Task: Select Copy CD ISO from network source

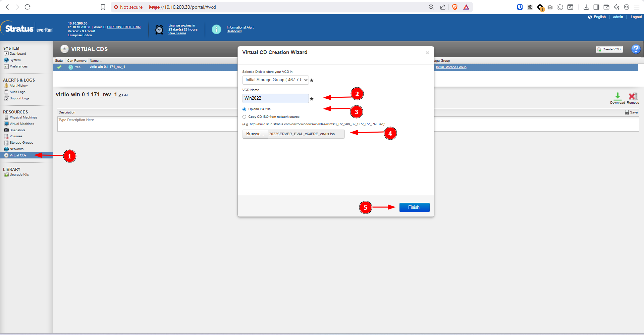Action: [244, 117]
